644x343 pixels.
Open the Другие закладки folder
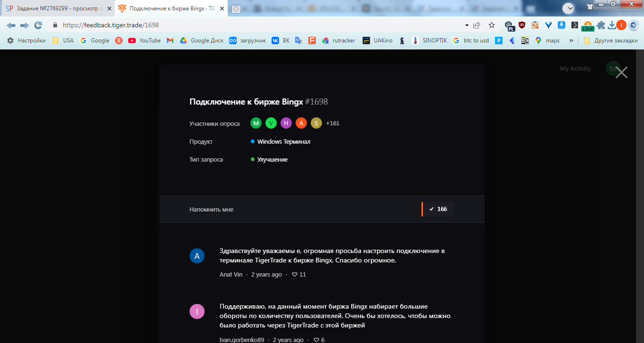611,41
